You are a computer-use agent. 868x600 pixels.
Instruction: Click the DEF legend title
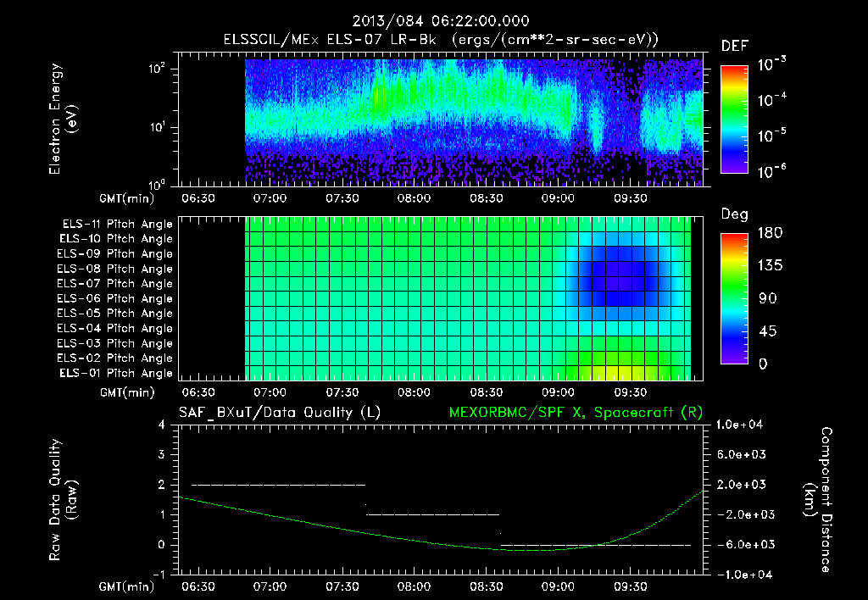click(734, 47)
